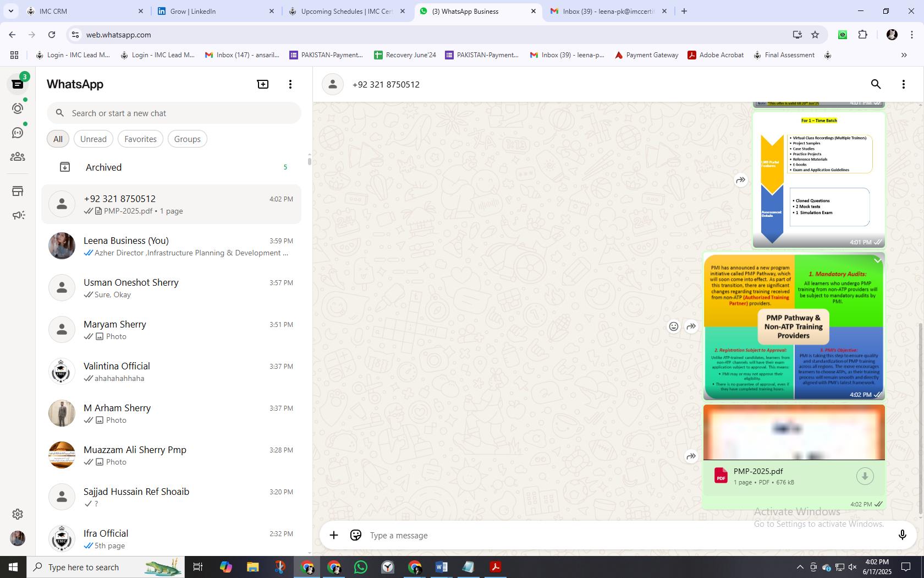Screen dimensions: 924x578
Task: Open Adobe Acrobat bookmark
Action: click(716, 55)
